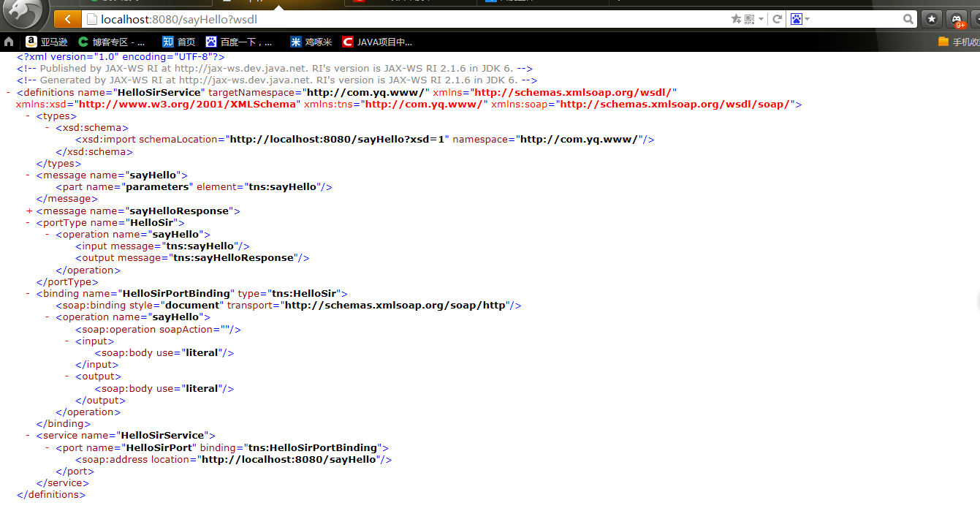Add this page to favorites with star-plus icon
The height and width of the screenshot is (511, 980).
pos(736,19)
